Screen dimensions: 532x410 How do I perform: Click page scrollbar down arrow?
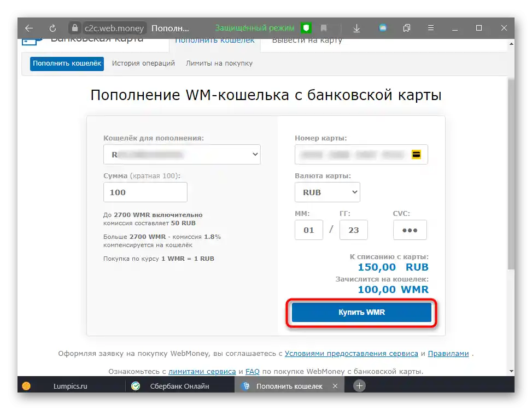pos(511,371)
